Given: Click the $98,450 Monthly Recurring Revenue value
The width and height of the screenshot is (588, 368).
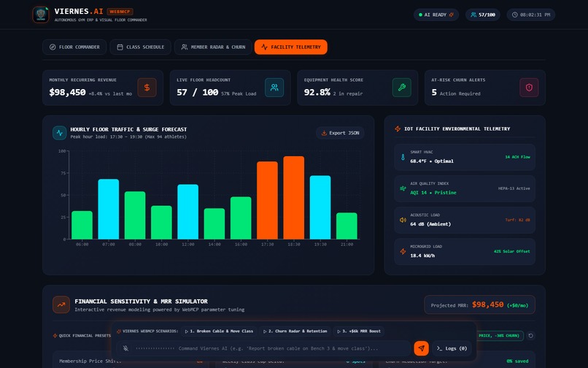Looking at the screenshot, I should pyautogui.click(x=68, y=93).
